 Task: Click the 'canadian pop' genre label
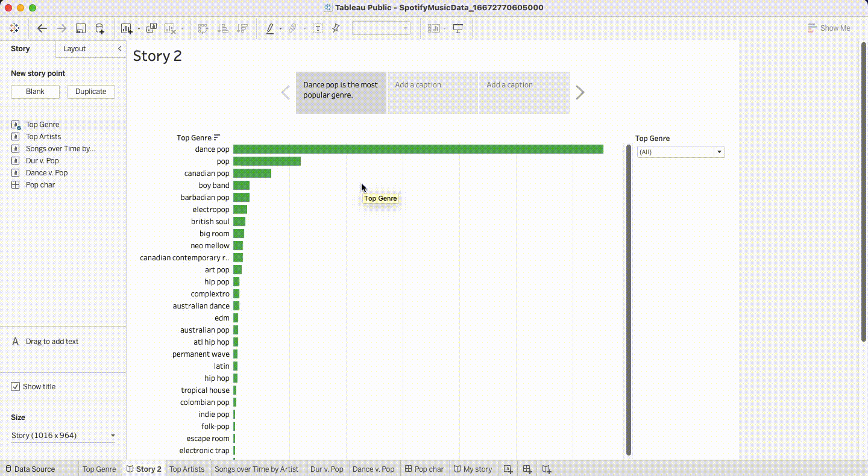[207, 174]
